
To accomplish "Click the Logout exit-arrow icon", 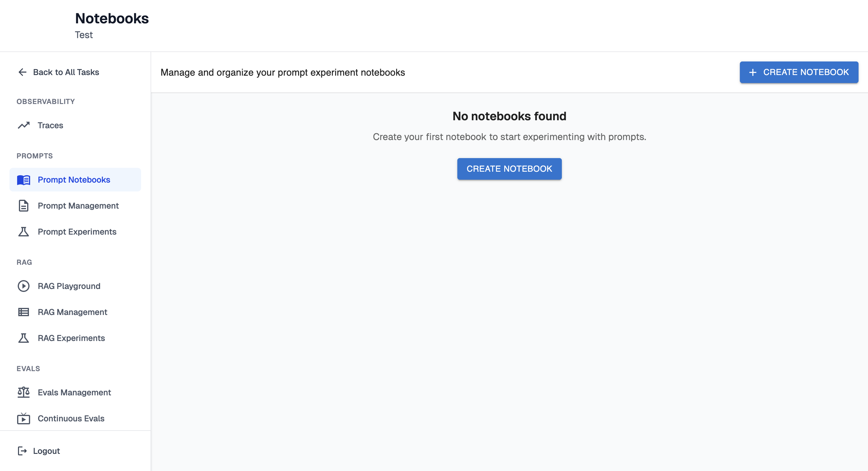I will [x=22, y=451].
